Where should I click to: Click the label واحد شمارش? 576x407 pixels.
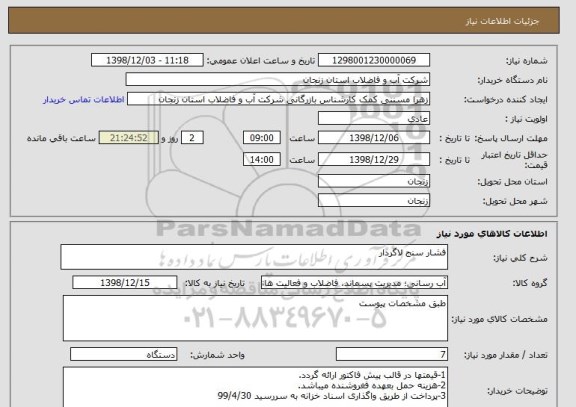[217, 355]
